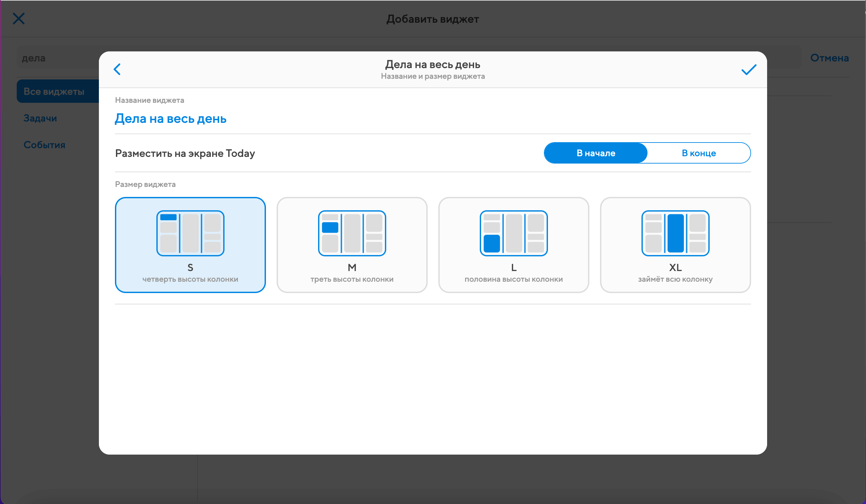
Task: Choose 'четверть высоты колонки' size card
Action: [190, 279]
